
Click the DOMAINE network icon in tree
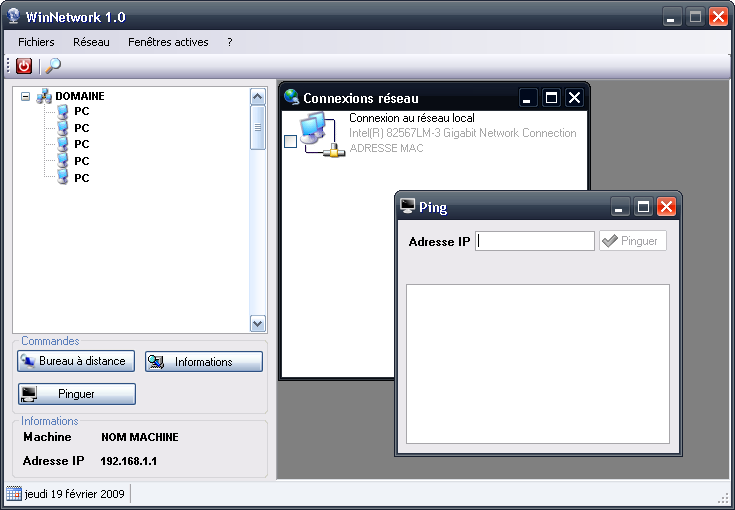[x=44, y=96]
